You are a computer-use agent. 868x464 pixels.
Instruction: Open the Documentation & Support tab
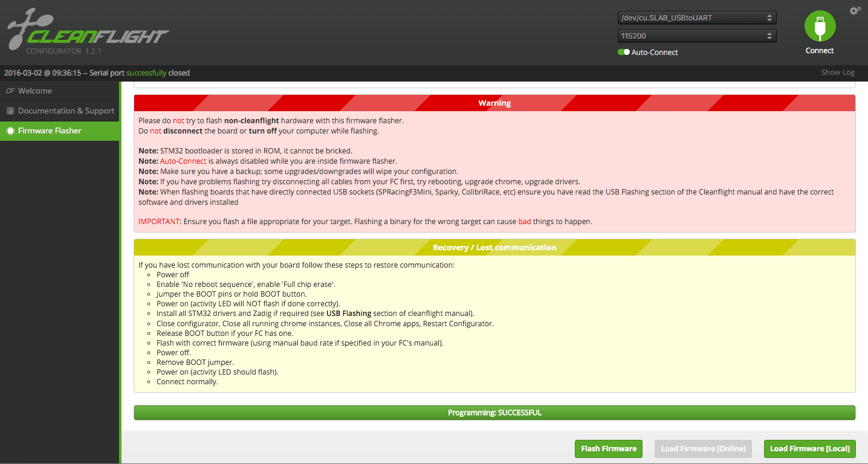[66, 111]
